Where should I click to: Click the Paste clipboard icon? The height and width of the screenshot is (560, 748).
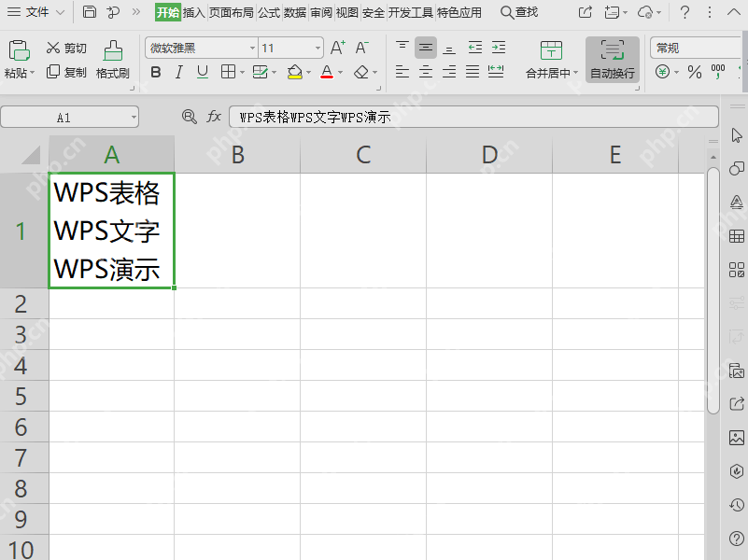(19, 50)
